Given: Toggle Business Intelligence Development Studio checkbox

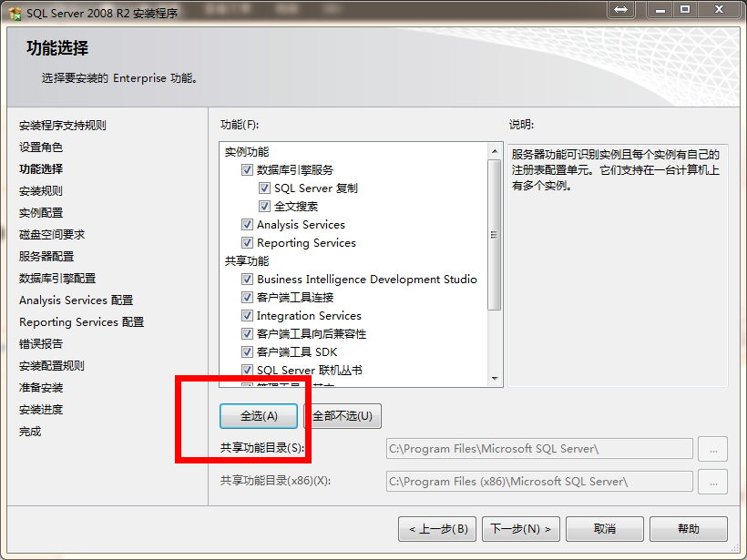Looking at the screenshot, I should (247, 279).
